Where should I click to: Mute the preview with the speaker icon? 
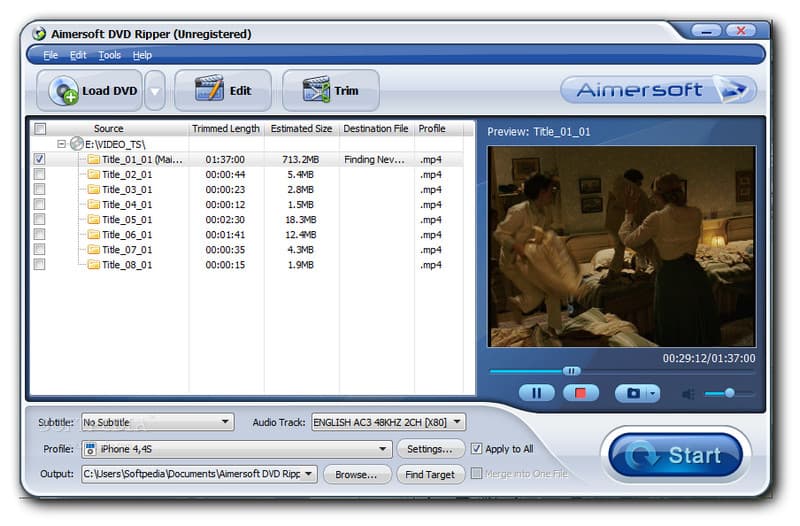click(688, 394)
